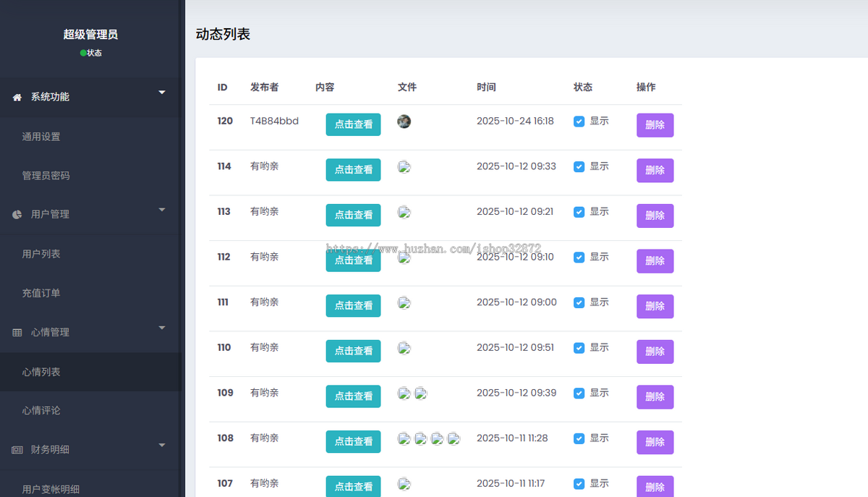Open the file image in row 114
This screenshot has width=868, height=497.
coord(404,167)
